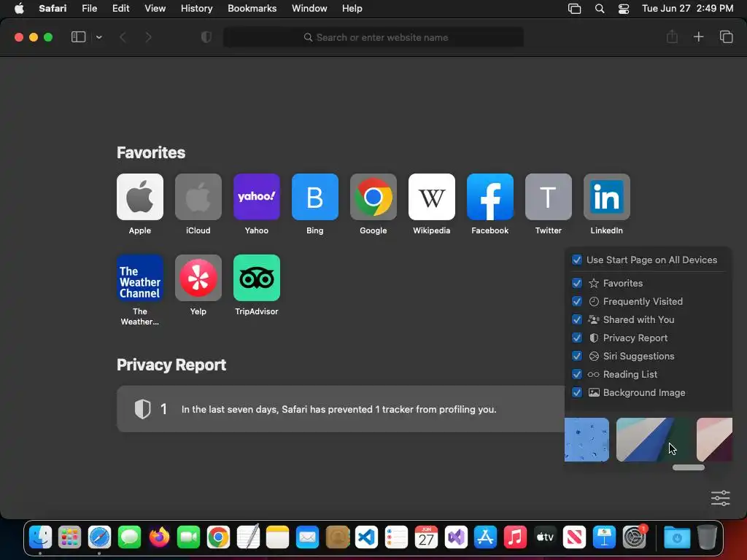Image resolution: width=747 pixels, height=560 pixels.
Task: Open the Yahoo favorite
Action: click(x=256, y=197)
